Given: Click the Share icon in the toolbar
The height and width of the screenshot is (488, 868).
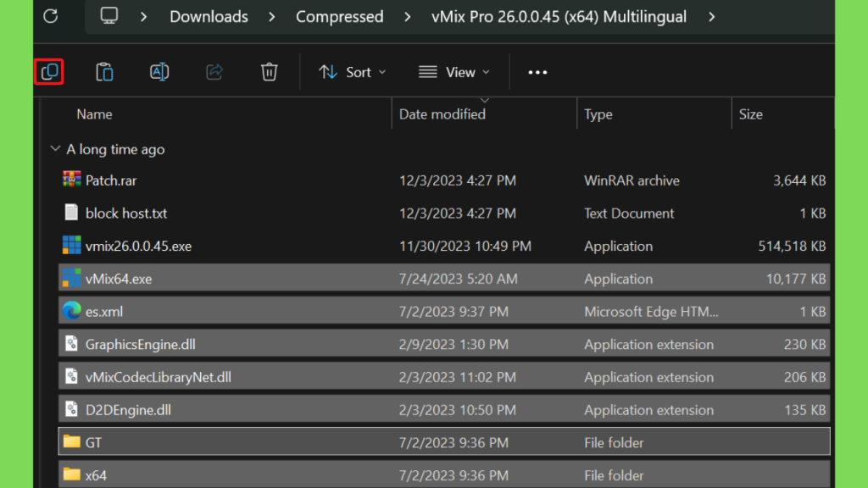Looking at the screenshot, I should (x=214, y=72).
